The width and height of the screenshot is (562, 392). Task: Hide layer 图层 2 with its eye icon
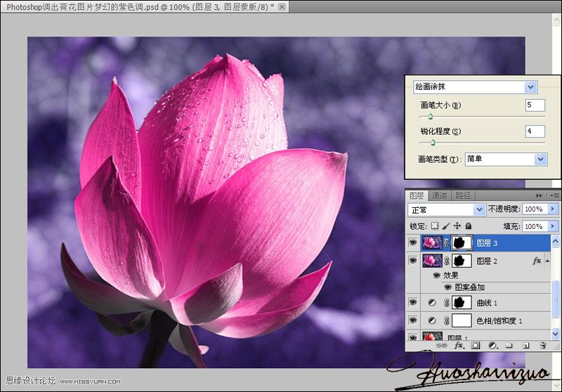click(x=413, y=261)
